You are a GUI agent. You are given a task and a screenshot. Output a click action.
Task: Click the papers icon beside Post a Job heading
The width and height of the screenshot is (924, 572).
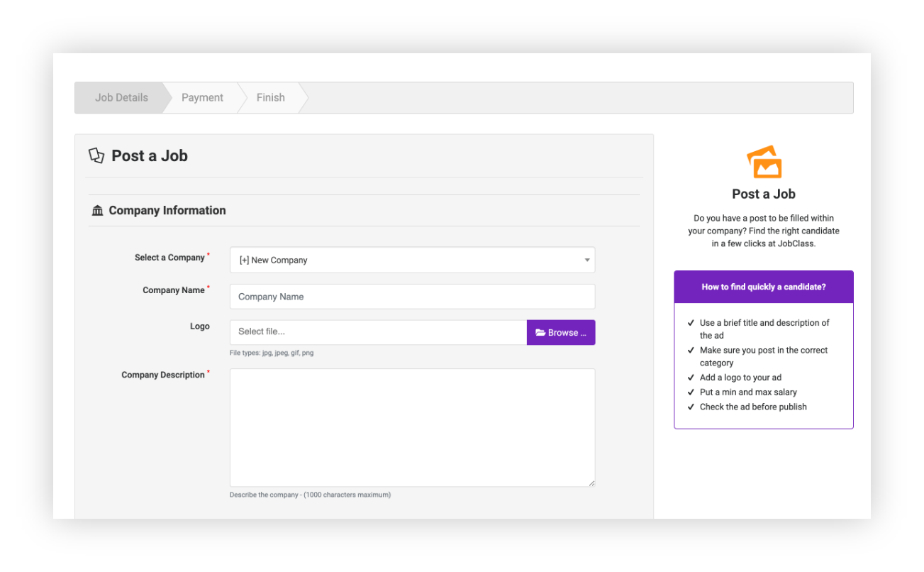(x=96, y=155)
